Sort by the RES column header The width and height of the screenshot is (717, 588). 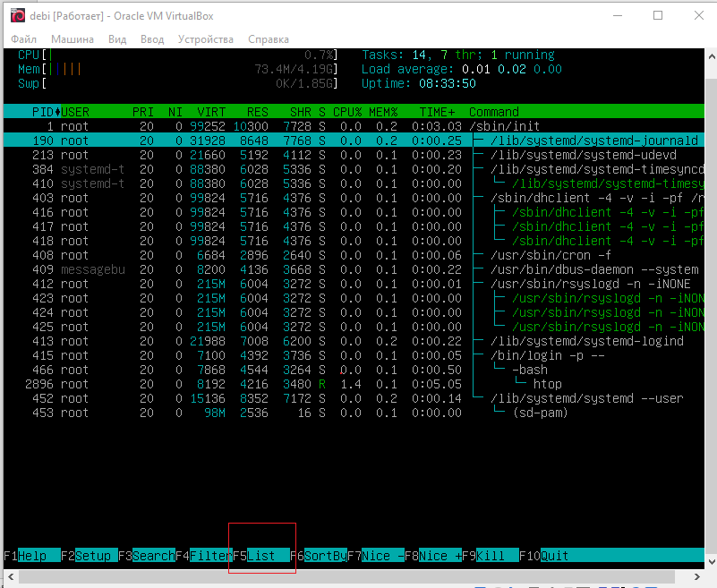(258, 112)
